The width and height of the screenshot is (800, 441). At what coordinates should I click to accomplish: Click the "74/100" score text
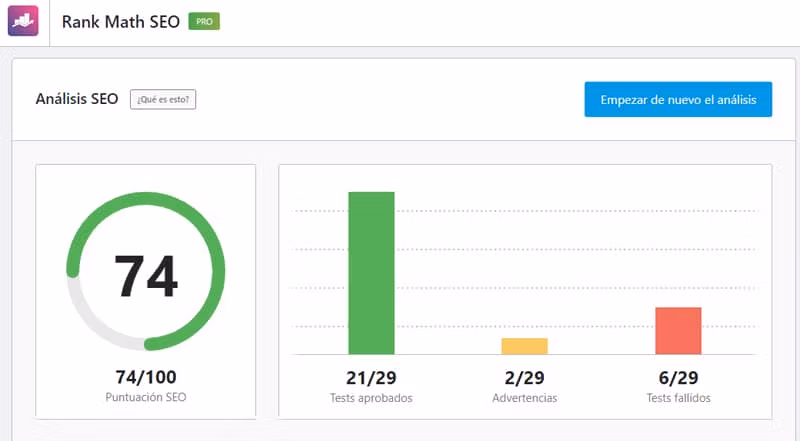pos(146,377)
